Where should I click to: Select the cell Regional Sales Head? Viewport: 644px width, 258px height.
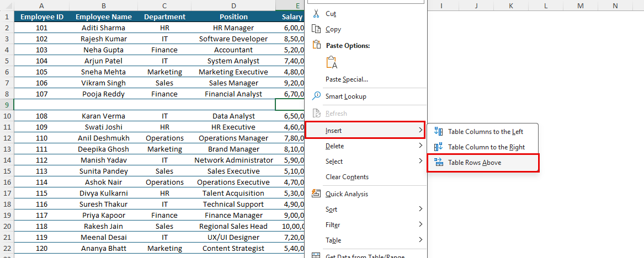pyautogui.click(x=233, y=227)
